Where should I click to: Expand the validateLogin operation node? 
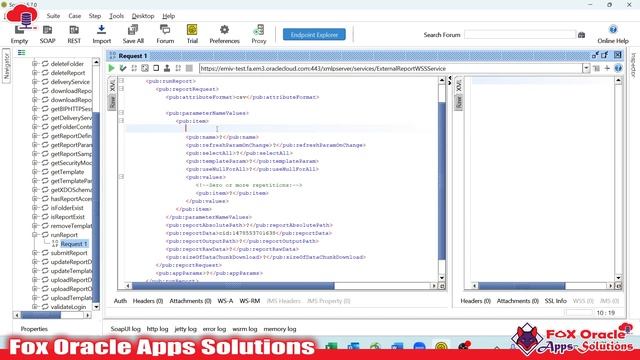(x=35, y=307)
